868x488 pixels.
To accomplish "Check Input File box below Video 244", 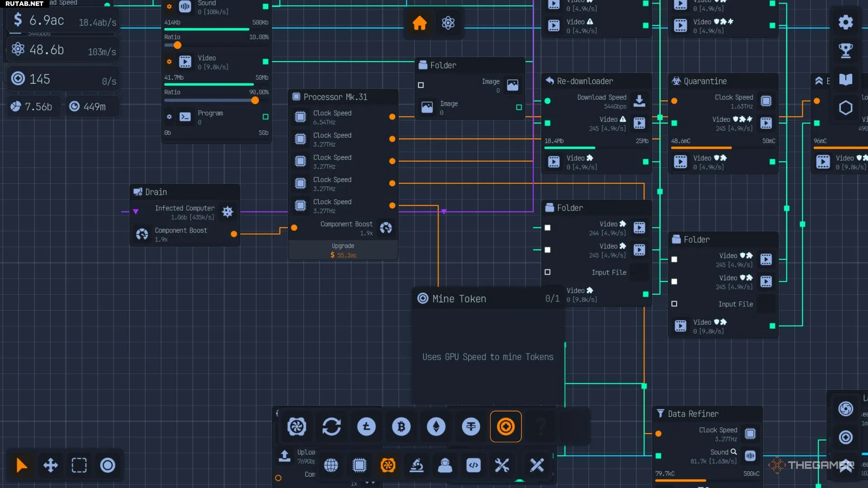I will tap(548, 272).
